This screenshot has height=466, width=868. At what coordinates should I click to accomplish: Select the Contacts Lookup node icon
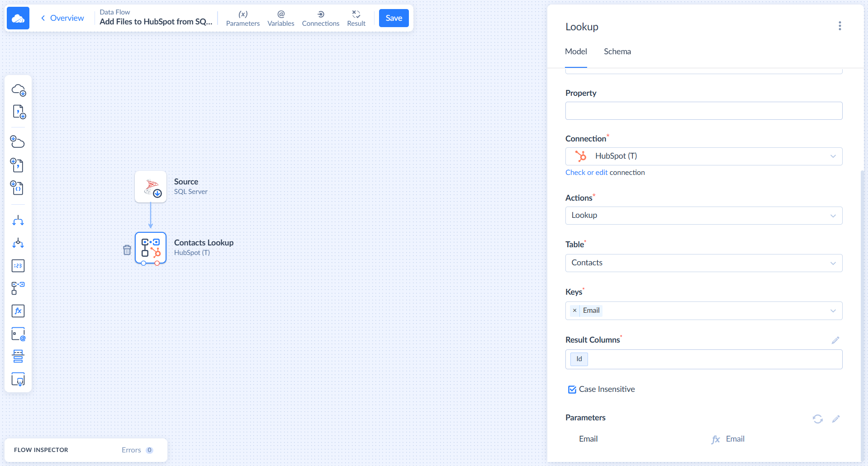(151, 248)
